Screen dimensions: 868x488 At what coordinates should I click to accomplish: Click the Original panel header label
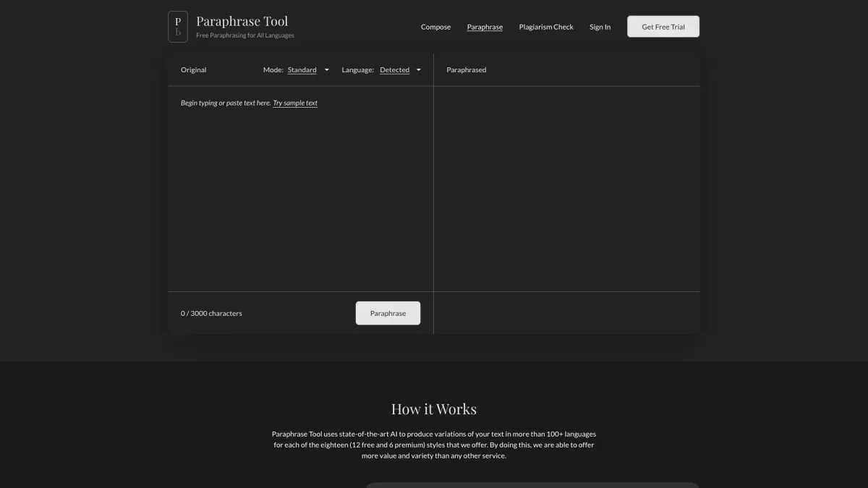[193, 70]
